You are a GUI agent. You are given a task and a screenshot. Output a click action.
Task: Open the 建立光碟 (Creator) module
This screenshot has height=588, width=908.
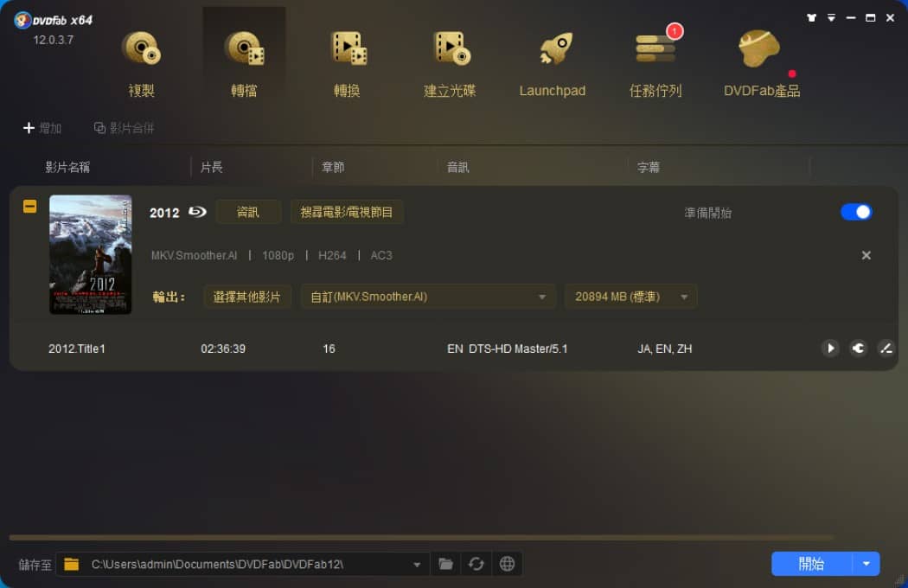[450, 64]
